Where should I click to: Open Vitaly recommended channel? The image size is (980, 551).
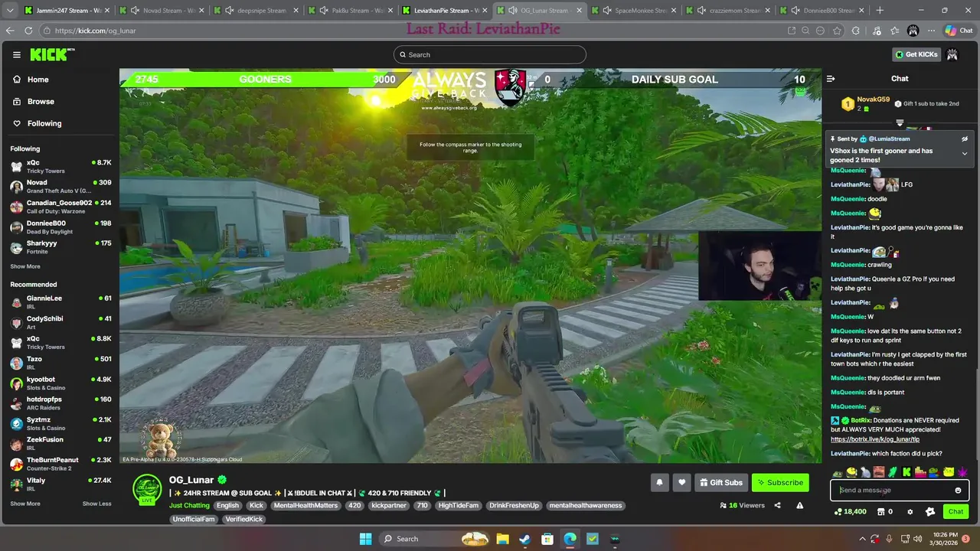60,484
